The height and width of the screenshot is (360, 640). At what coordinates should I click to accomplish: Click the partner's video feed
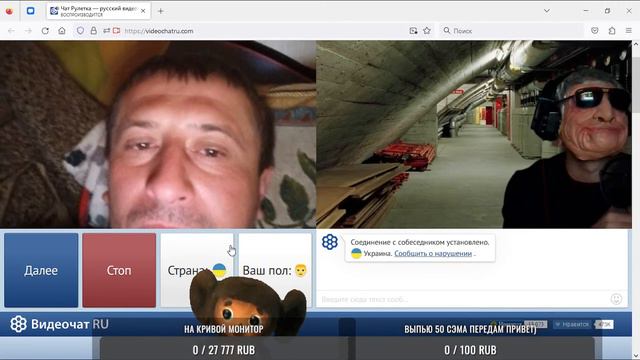[x=158, y=134]
